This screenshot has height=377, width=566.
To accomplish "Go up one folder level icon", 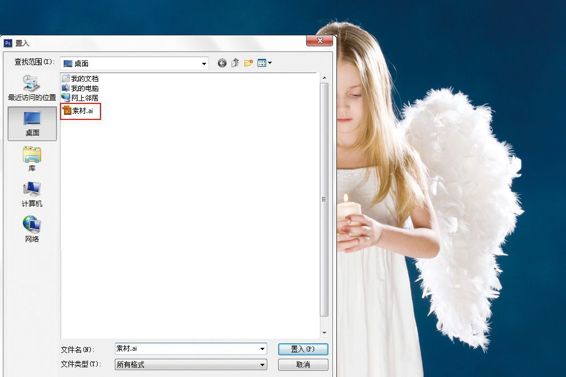I will tap(235, 63).
